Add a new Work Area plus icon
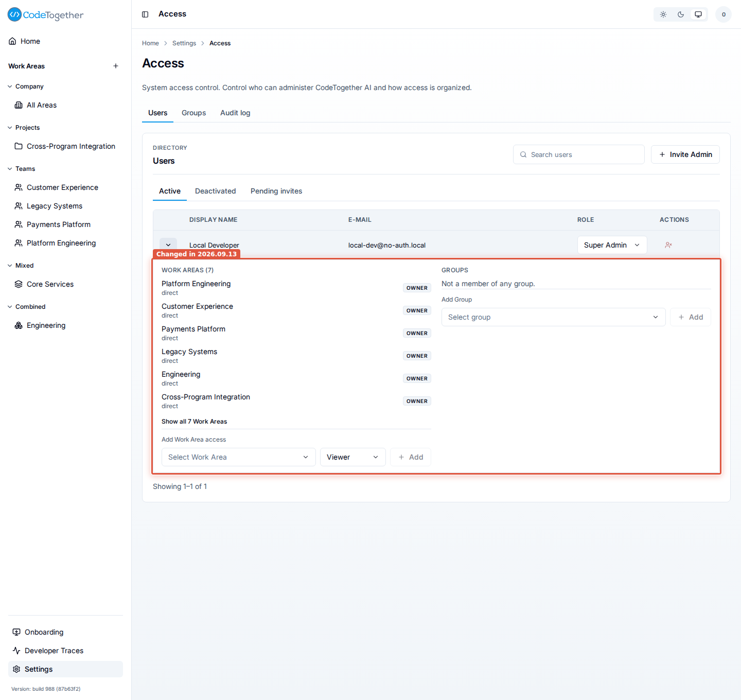This screenshot has width=741, height=700. (116, 66)
